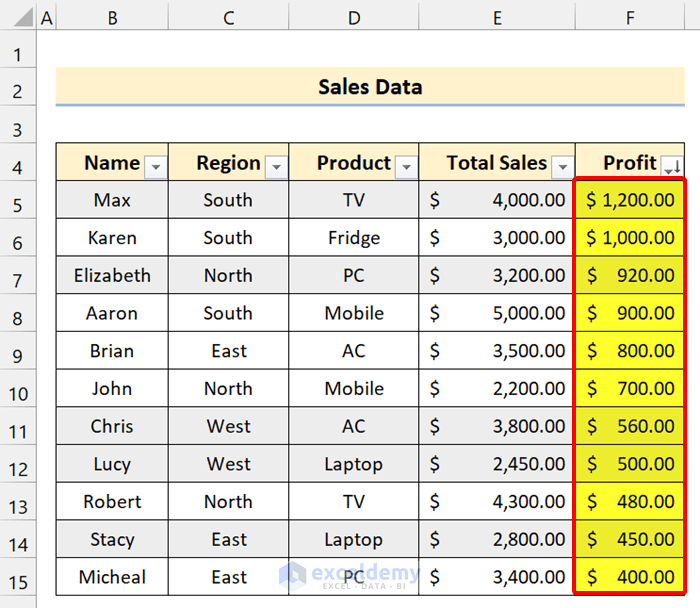Image resolution: width=700 pixels, height=608 pixels.
Task: Select the $ 1,200.00 profit cell
Action: [630, 200]
